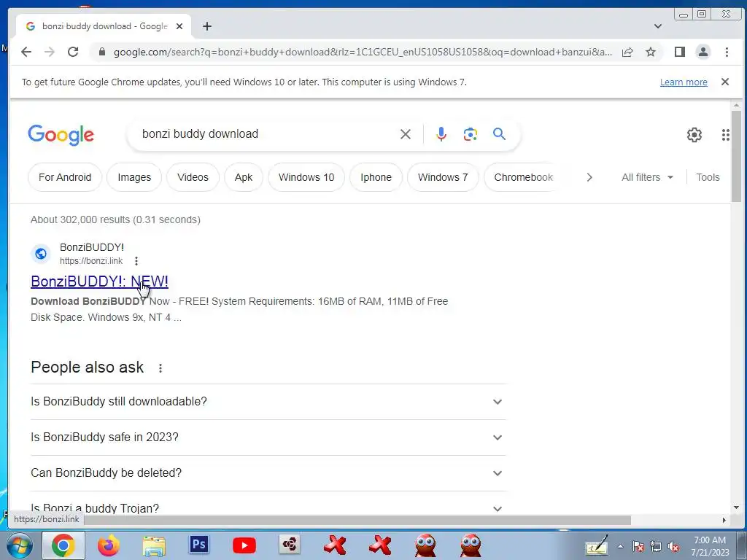This screenshot has width=747, height=560.
Task: Share this page from the address bar
Action: [627, 52]
